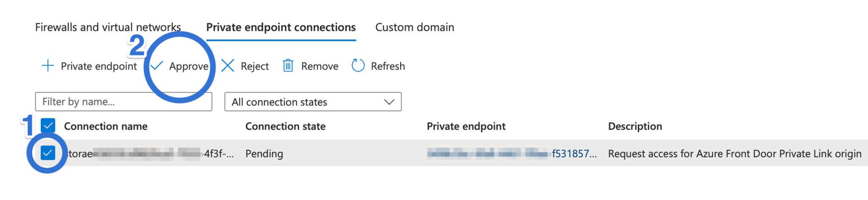Viewport: 868px width, 200px height.
Task: Click the Approve button label
Action: coord(189,66)
